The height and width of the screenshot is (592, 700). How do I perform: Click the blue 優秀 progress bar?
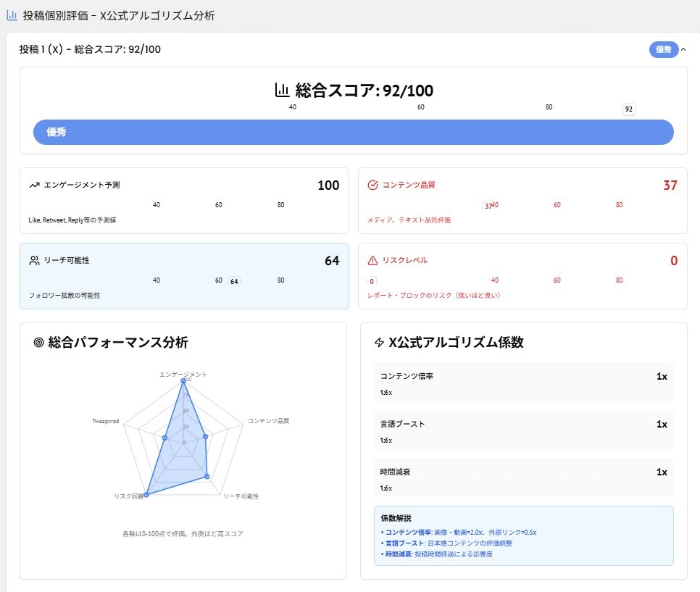click(353, 132)
